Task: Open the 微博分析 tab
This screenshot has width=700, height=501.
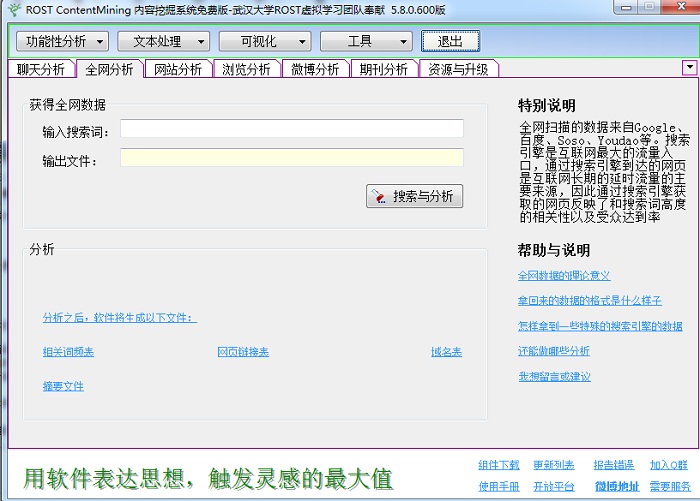Action: tap(315, 69)
